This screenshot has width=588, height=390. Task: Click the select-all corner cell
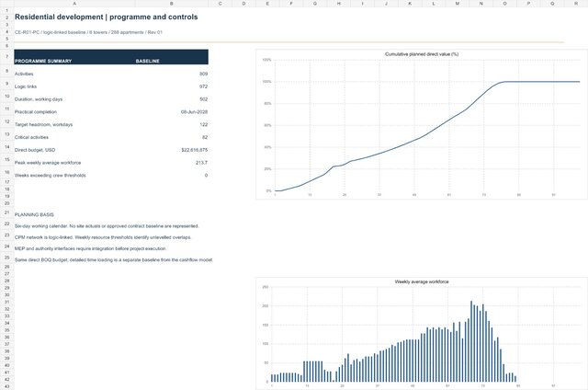pos(6,4)
